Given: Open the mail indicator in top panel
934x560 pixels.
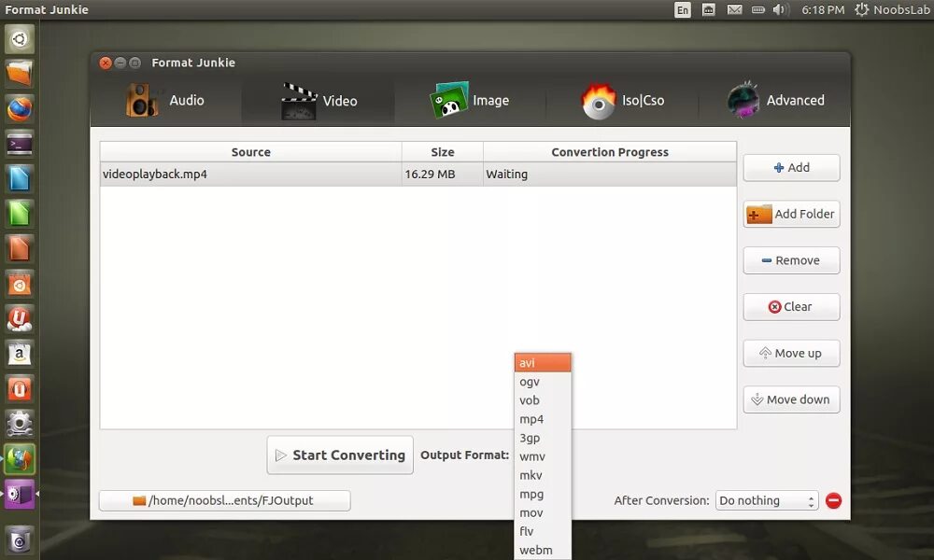Looking at the screenshot, I should [x=734, y=10].
